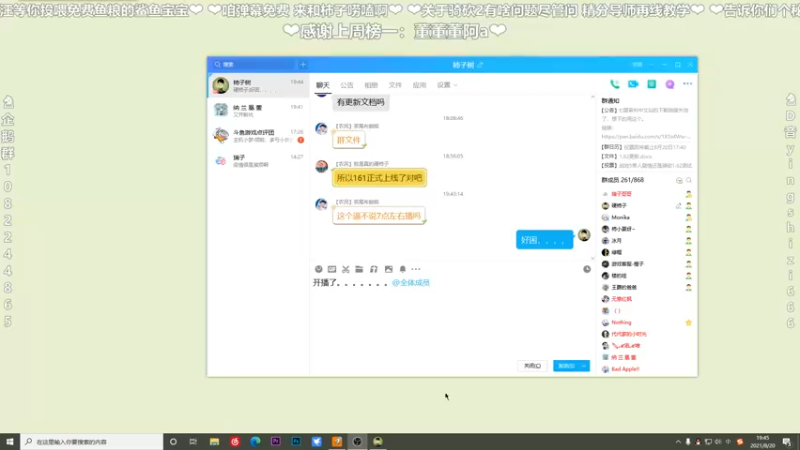The image size is (800, 450).
Task: Switch to the 聊天 tab
Action: click(322, 85)
